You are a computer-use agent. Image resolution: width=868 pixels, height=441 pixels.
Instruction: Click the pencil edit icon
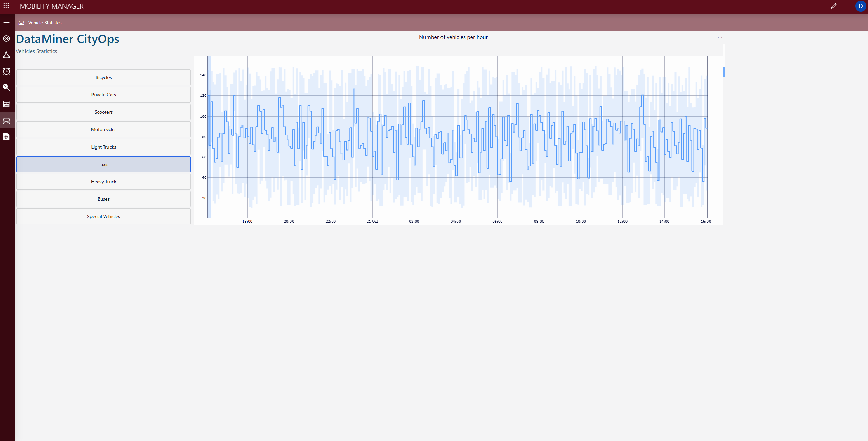[x=833, y=6]
